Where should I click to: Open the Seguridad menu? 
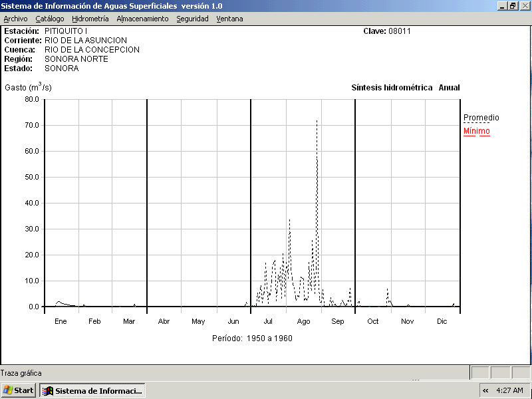pos(192,19)
